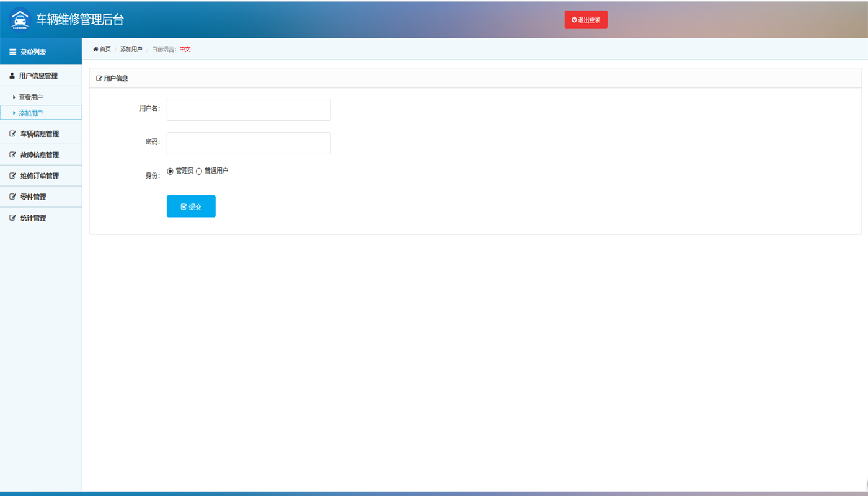The width and height of the screenshot is (868, 496).
Task: Click the 车辆维修管理后台 title
Action: [x=80, y=19]
